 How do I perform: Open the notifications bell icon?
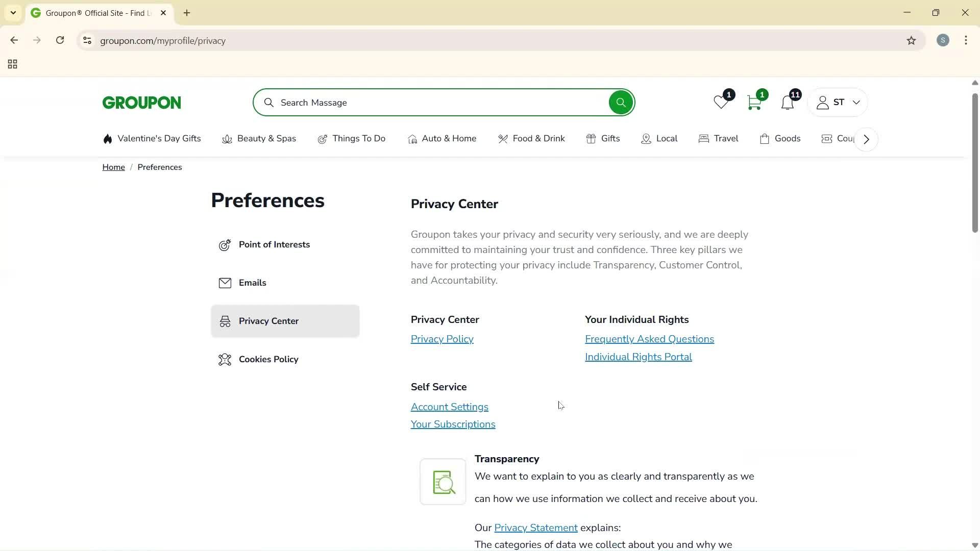788,102
